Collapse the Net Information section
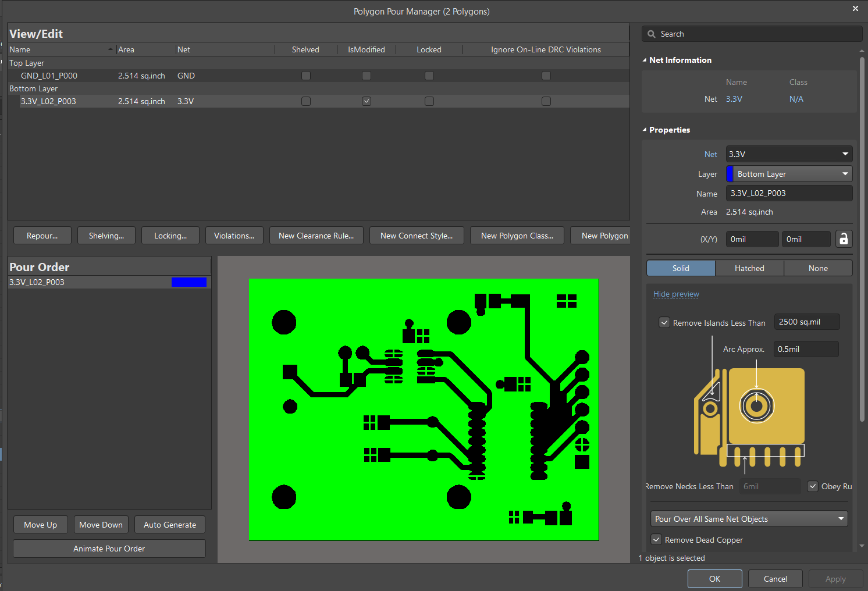 (645, 60)
